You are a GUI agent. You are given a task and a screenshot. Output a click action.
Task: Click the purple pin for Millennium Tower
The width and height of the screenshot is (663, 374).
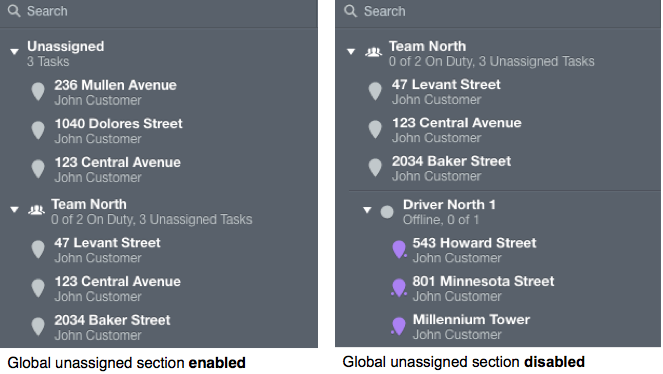point(398,326)
